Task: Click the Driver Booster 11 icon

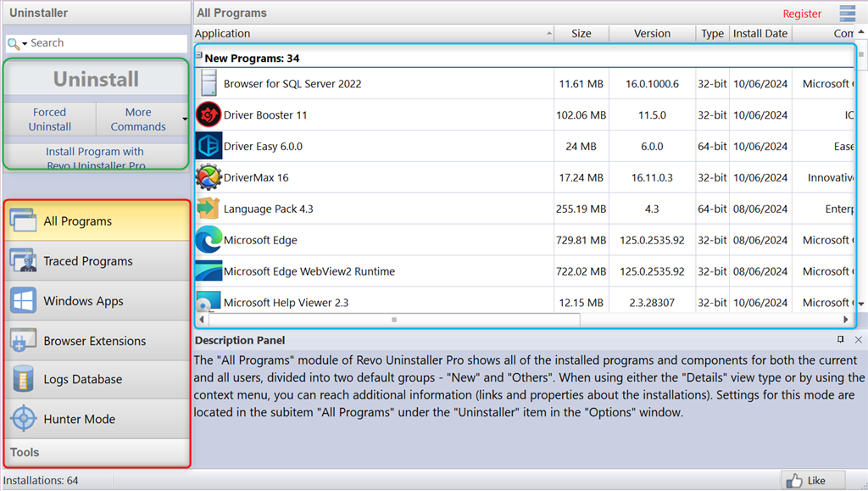Action: 209,114
